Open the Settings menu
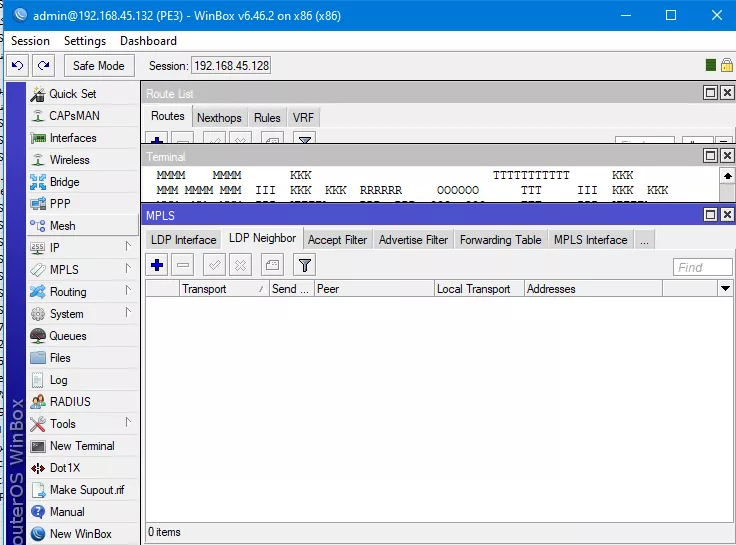736x545 pixels. coord(85,41)
